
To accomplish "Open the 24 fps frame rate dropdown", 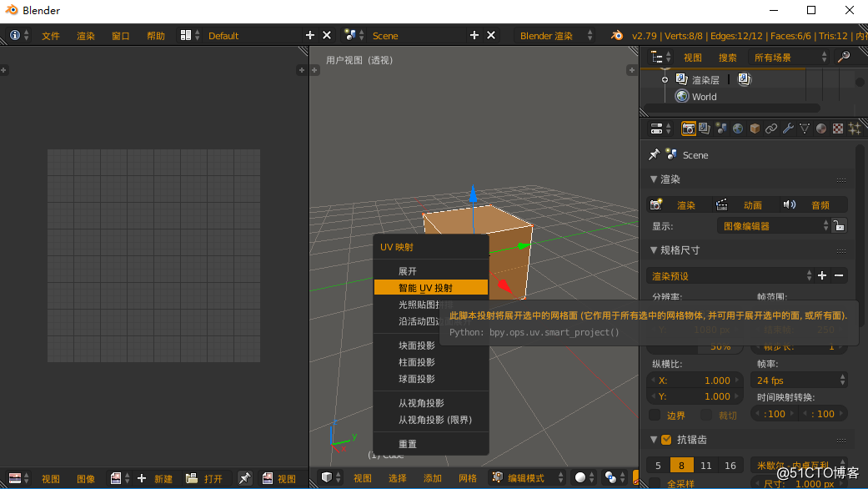I will coord(800,381).
